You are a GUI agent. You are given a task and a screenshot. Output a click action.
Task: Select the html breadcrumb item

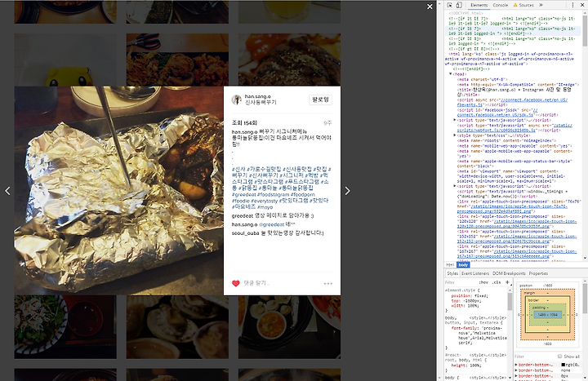coord(450,265)
